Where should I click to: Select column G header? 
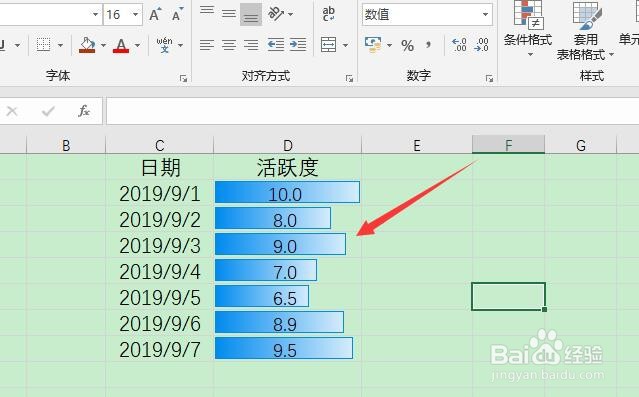[x=581, y=145]
